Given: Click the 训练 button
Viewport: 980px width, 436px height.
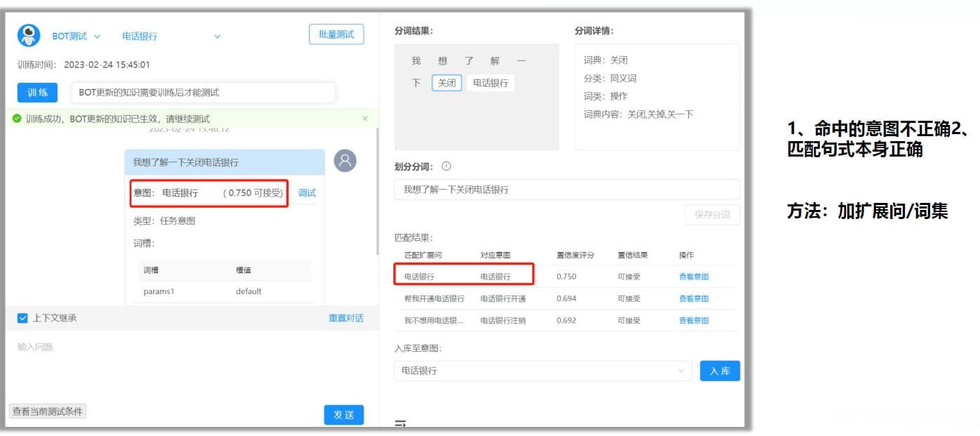Looking at the screenshot, I should click(x=38, y=92).
